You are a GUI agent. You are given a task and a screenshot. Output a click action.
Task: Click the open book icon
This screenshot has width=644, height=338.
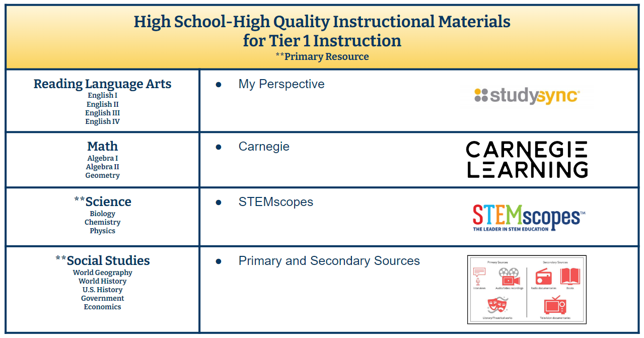click(570, 276)
